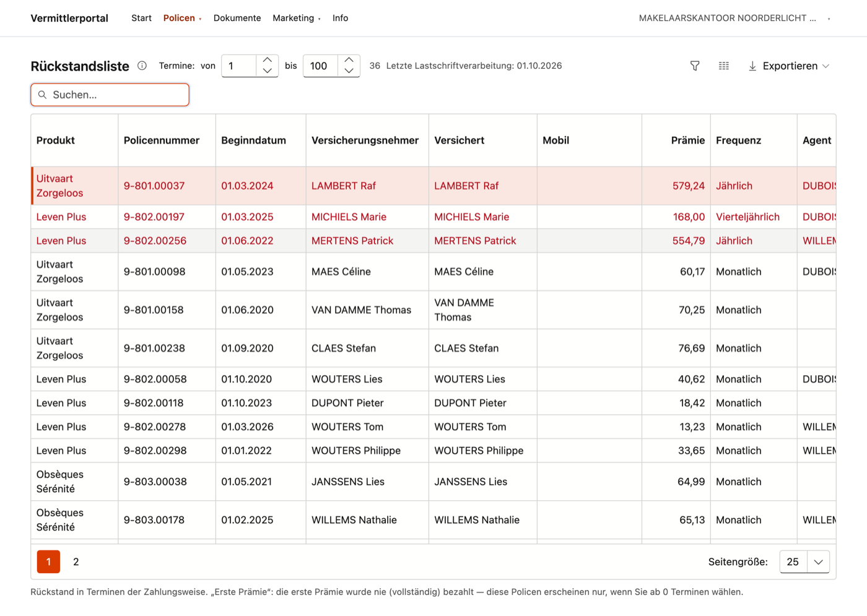This screenshot has height=616, width=867.
Task: Open the filter funnel icon
Action: 695,66
